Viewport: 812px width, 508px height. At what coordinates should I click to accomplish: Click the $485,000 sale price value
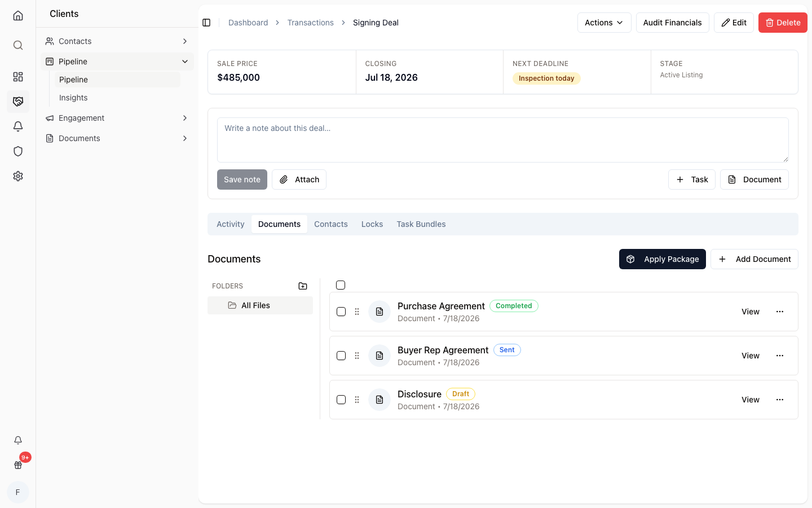239,77
